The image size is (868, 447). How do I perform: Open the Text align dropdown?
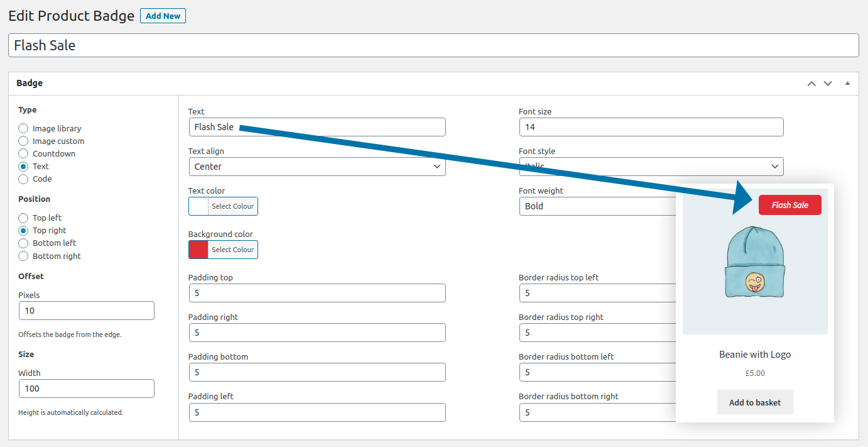click(x=317, y=167)
